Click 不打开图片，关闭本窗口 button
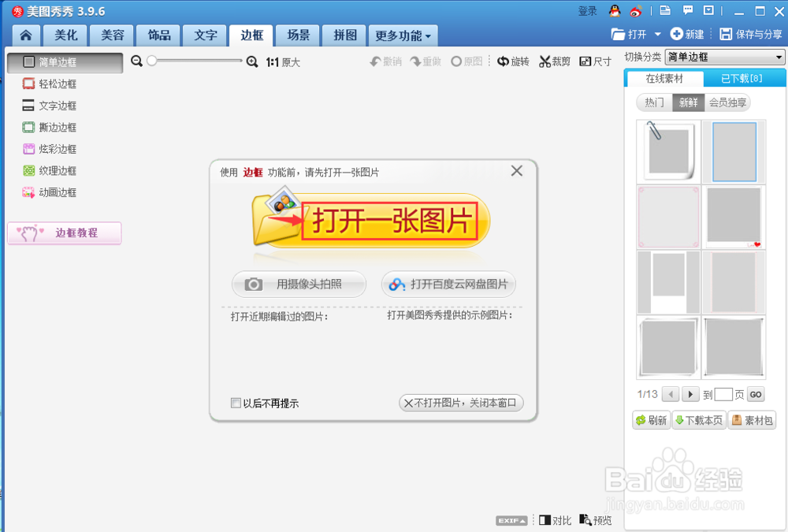The image size is (788, 532). click(x=461, y=403)
